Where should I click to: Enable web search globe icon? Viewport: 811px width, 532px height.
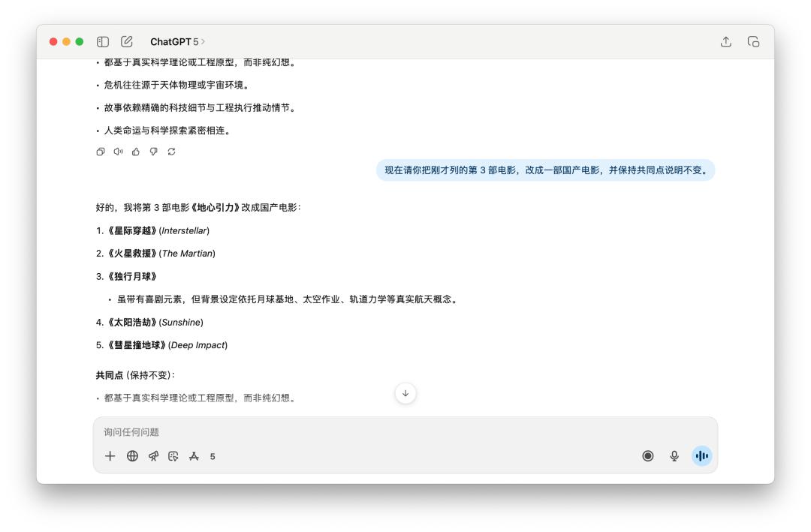(132, 456)
